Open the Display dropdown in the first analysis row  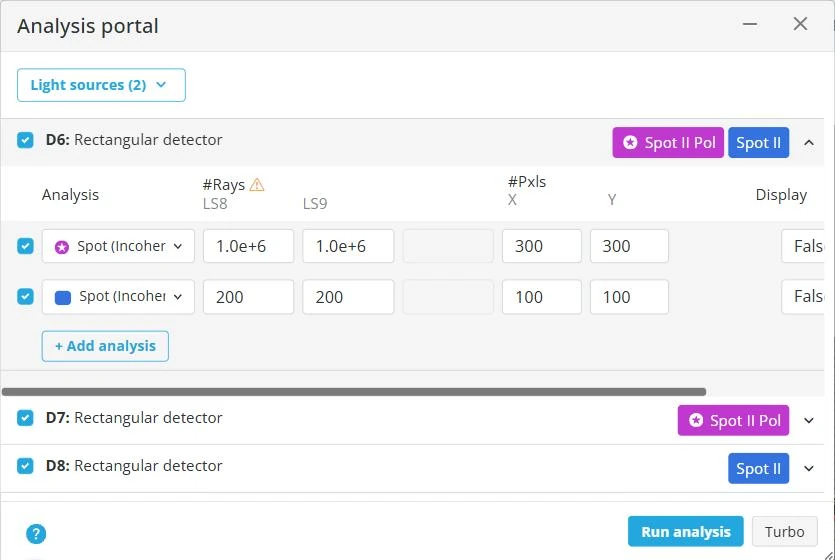pos(803,246)
